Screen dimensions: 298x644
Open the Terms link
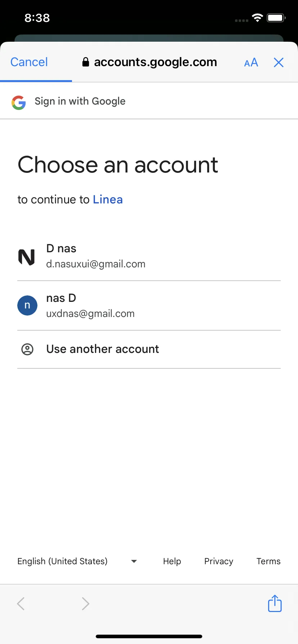(268, 561)
